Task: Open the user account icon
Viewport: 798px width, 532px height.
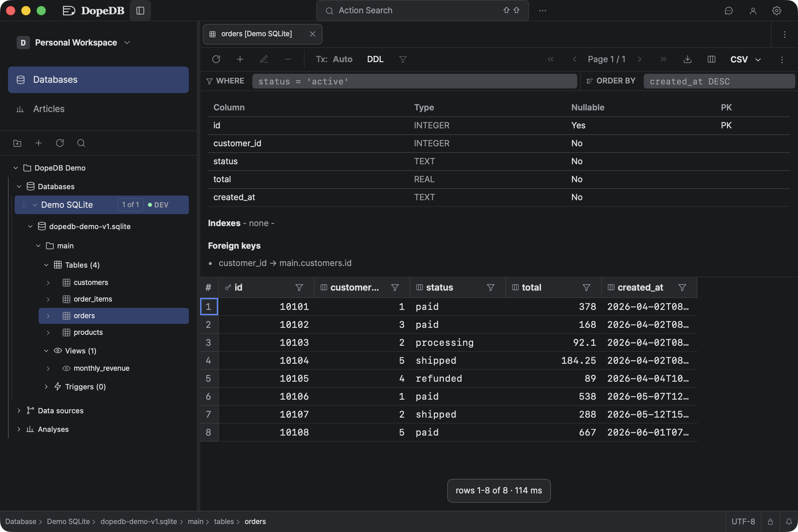Action: tap(752, 11)
